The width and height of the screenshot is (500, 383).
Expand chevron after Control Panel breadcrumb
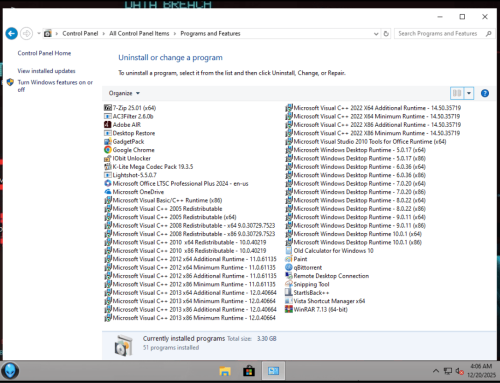[x=104, y=34]
